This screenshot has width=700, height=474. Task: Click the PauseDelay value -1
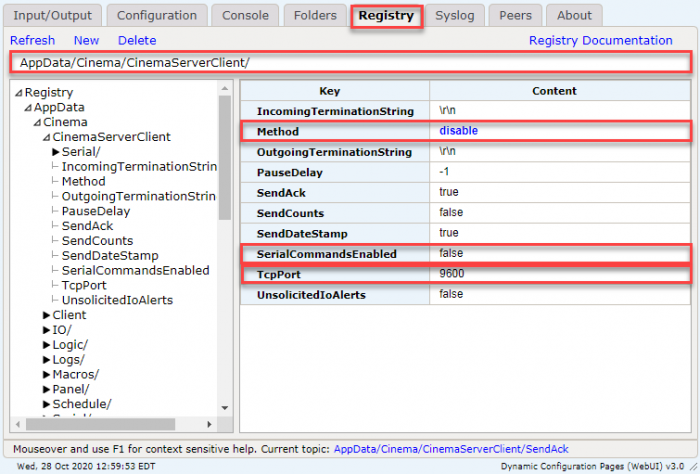tap(444, 172)
